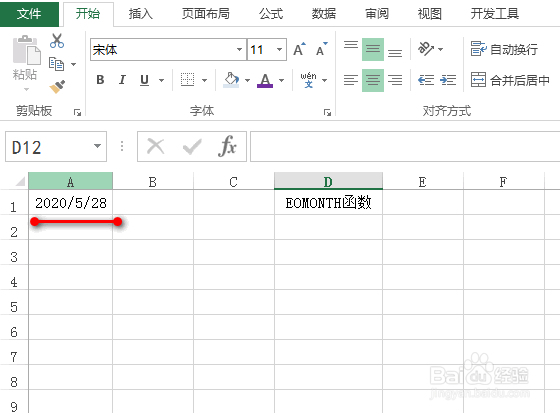This screenshot has height=413, width=560.
Task: Cancel entry with the X icon
Action: click(x=156, y=146)
